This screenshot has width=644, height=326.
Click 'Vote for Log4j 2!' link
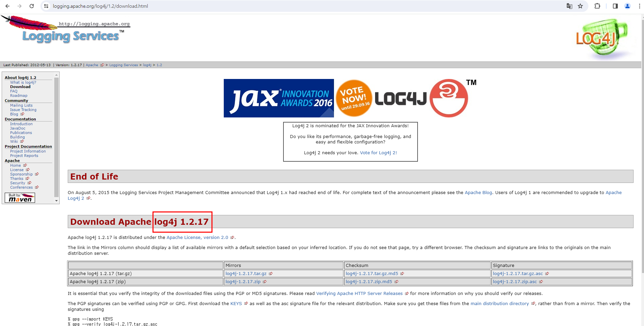click(x=378, y=153)
